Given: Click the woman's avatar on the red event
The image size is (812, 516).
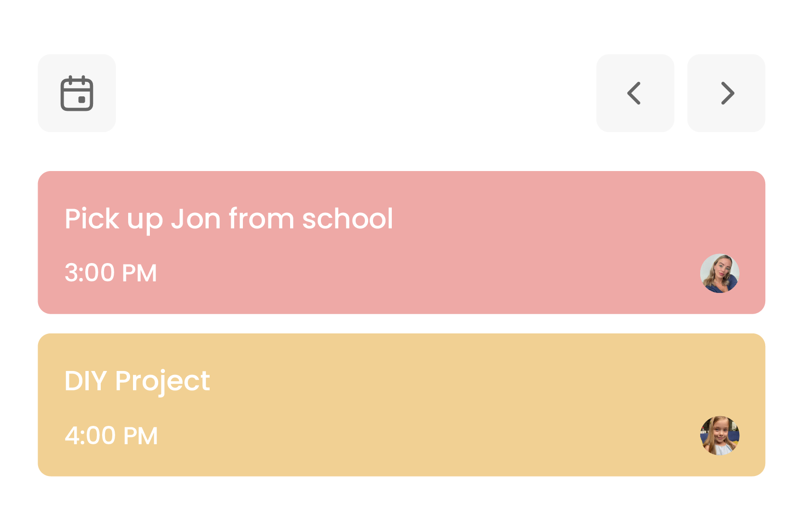Looking at the screenshot, I should (x=719, y=273).
